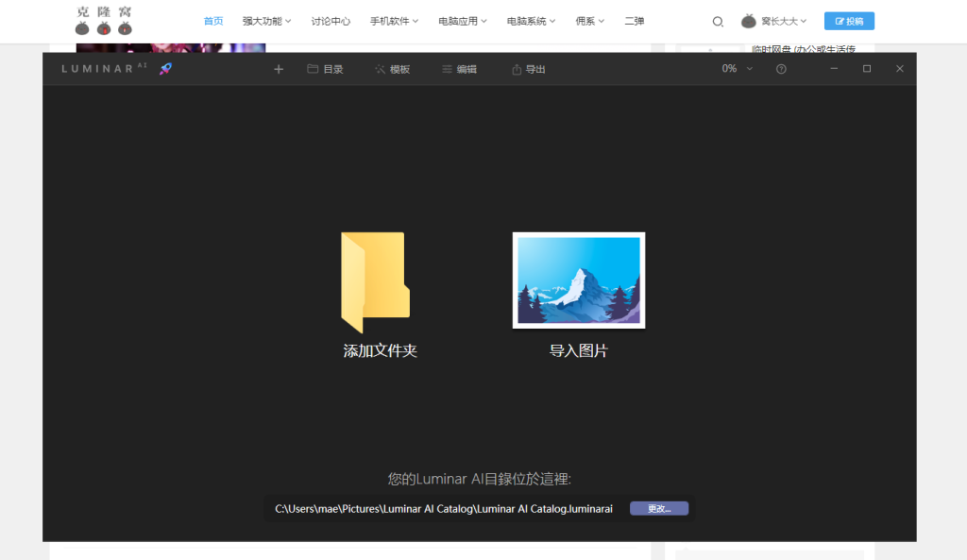
Task: Click the 更改... change catalog button
Action: point(658,508)
